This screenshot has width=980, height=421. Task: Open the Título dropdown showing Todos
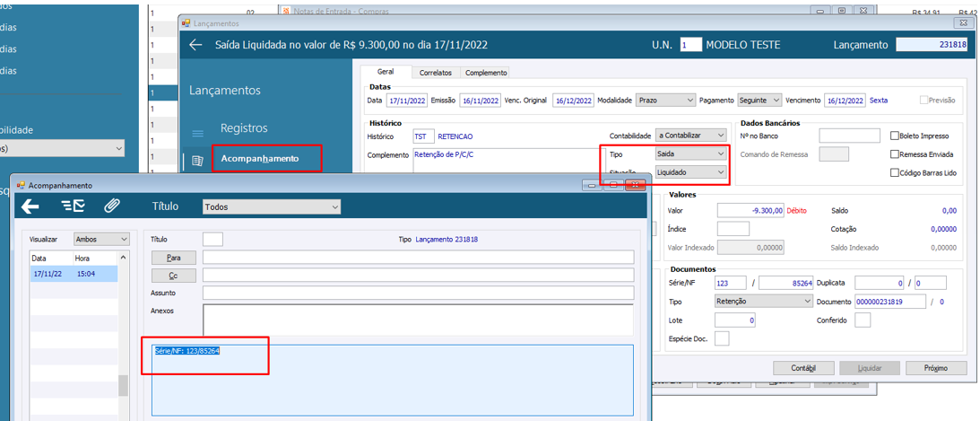(272, 206)
